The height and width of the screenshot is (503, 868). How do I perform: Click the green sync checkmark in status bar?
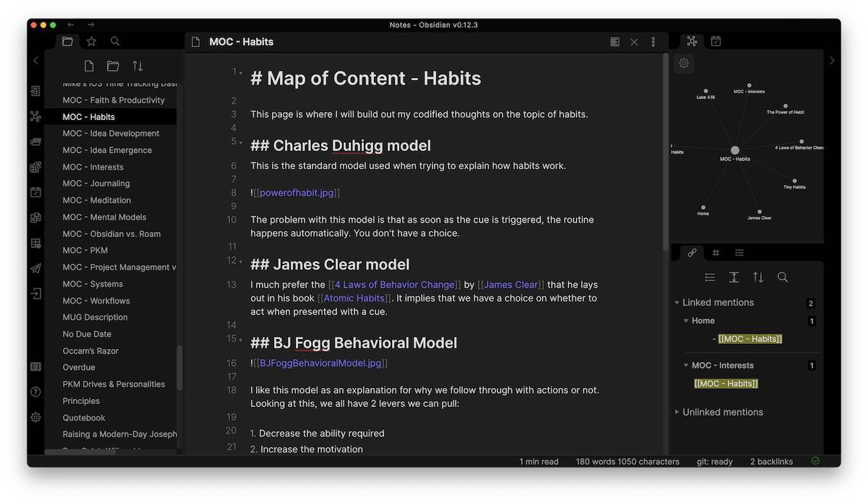click(x=815, y=460)
